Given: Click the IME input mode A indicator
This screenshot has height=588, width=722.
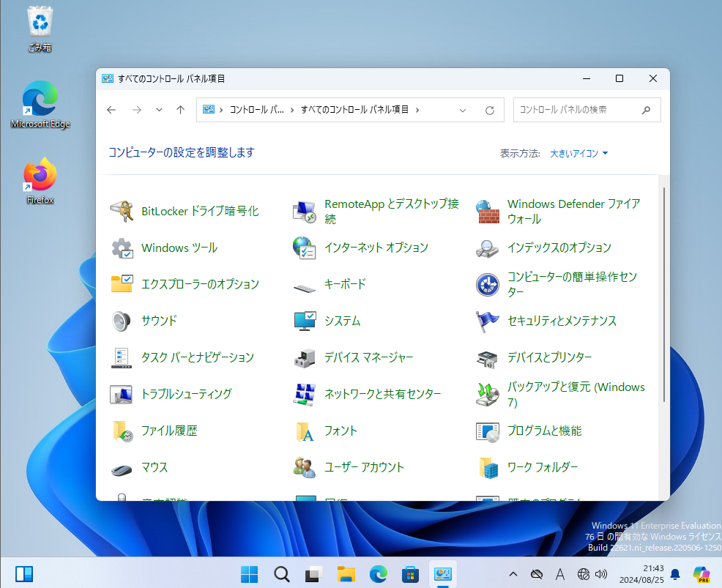Looking at the screenshot, I should (x=560, y=574).
